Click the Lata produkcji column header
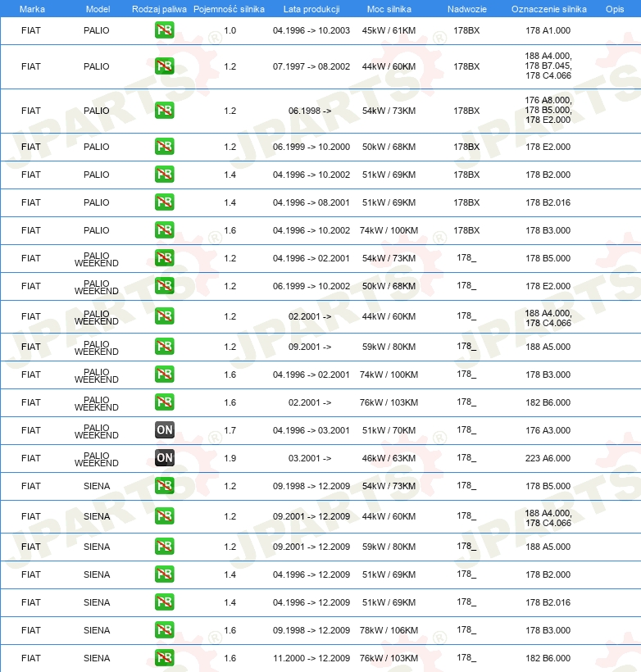The height and width of the screenshot is (672, 641). (311, 9)
